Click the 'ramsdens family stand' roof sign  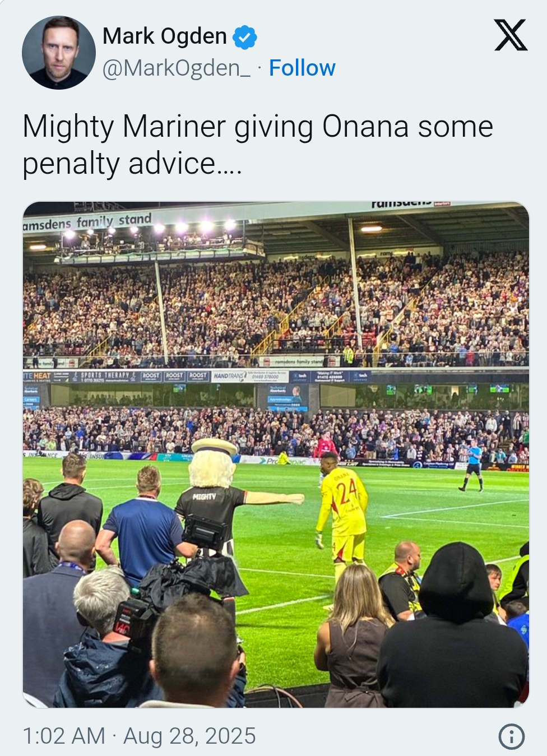pos(87,222)
